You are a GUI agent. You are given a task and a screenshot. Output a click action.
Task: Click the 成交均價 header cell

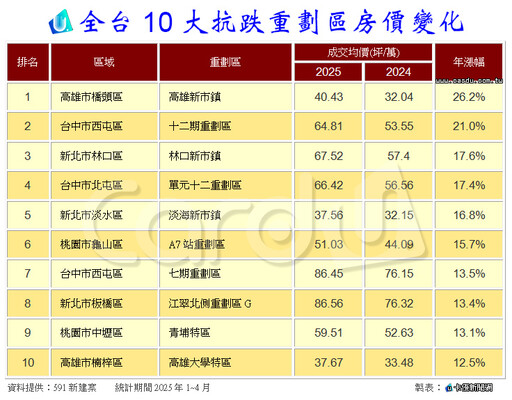(x=363, y=52)
